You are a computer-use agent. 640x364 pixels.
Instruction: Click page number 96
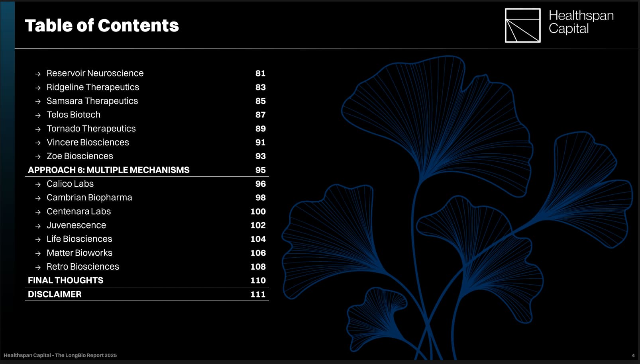[261, 184]
